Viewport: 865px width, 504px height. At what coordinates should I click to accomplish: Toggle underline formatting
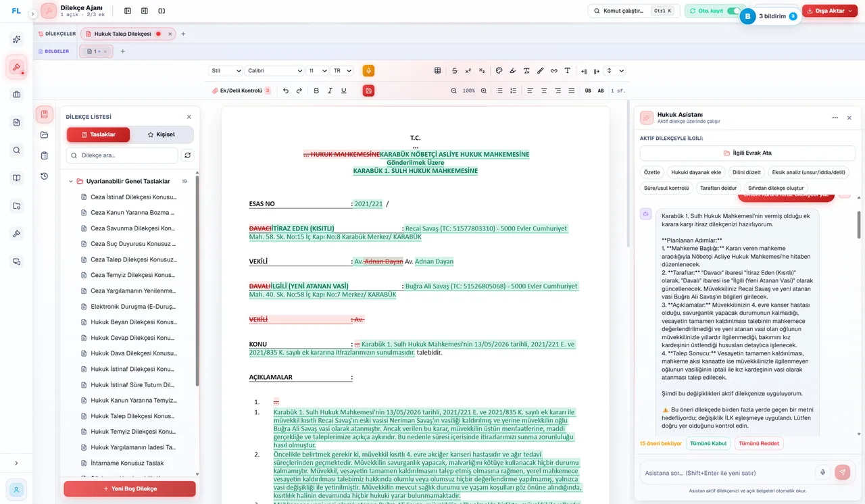tap(344, 91)
